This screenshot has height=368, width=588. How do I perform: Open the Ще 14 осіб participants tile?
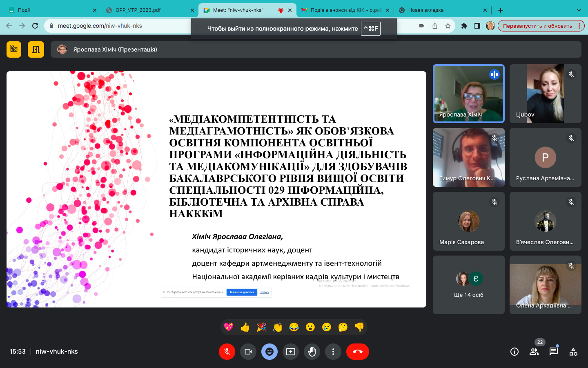(468, 285)
